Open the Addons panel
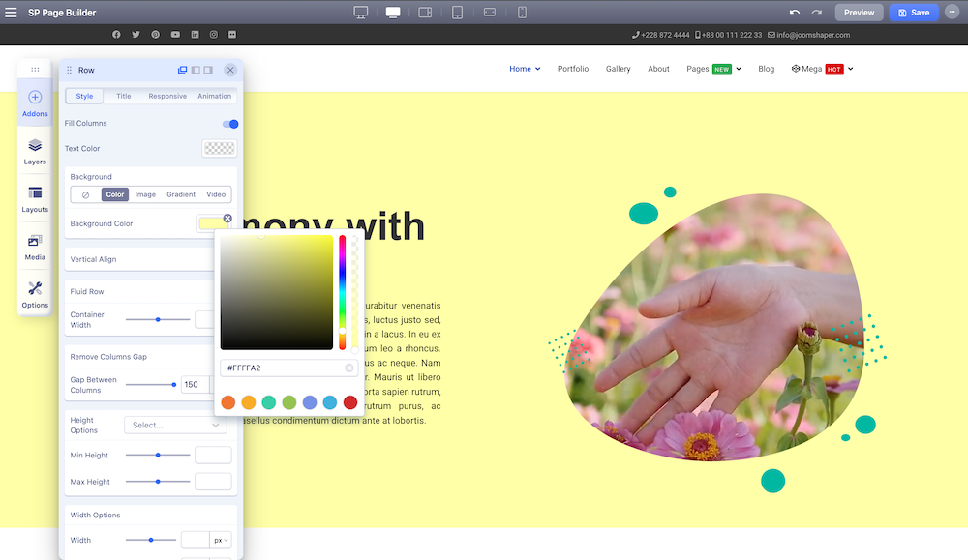 35,103
